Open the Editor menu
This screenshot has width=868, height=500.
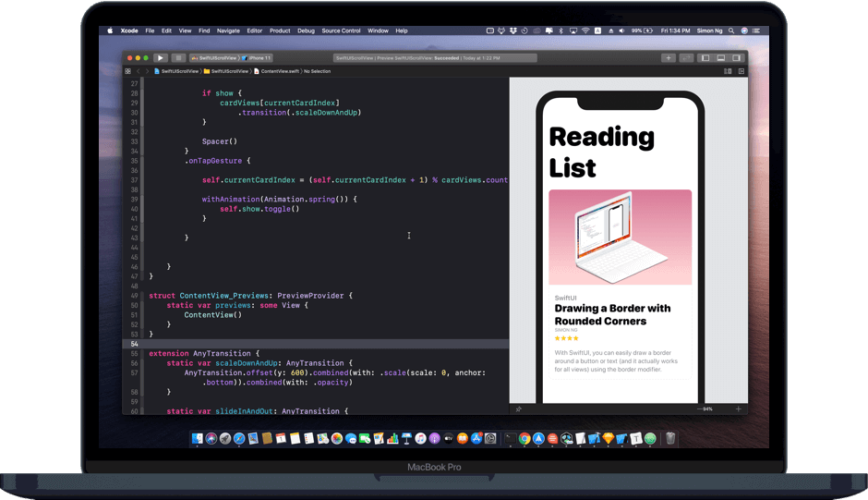coord(254,30)
